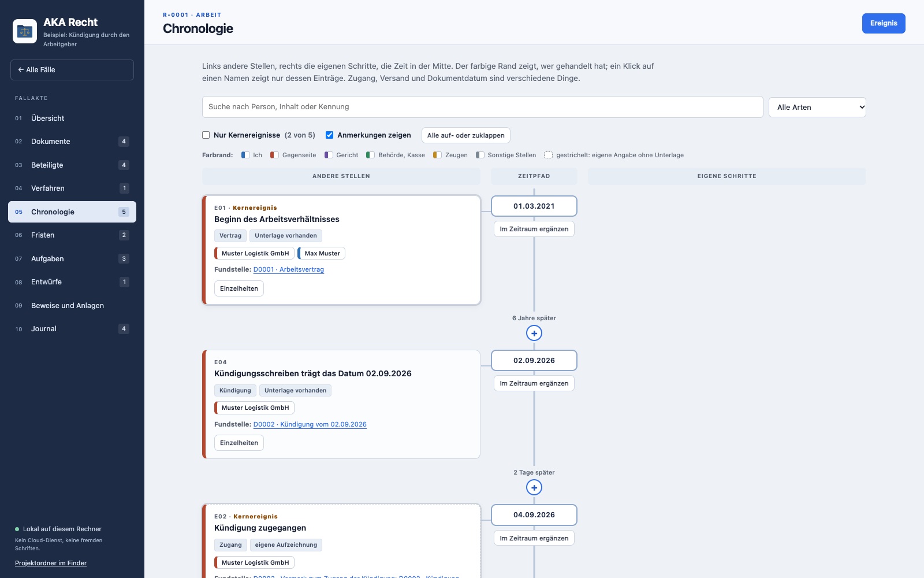
Task: Click the plus circle below '2 Tage später'
Action: (534, 487)
